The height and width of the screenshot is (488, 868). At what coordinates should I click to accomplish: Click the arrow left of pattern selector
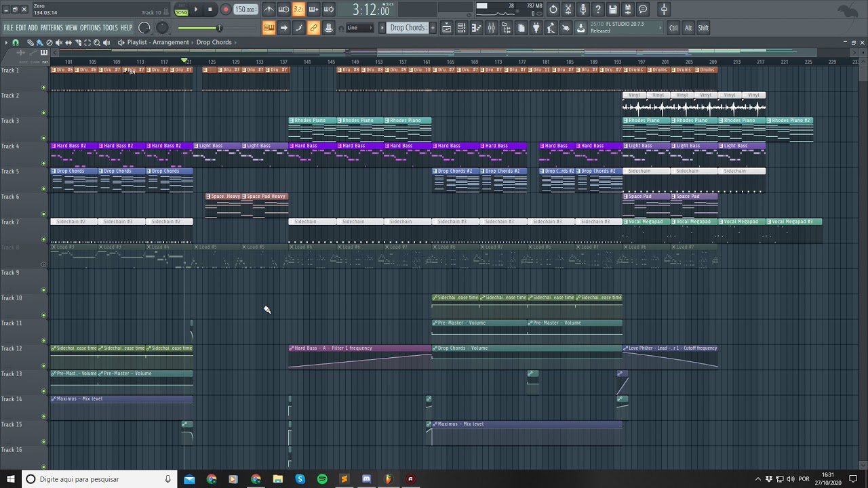click(382, 28)
